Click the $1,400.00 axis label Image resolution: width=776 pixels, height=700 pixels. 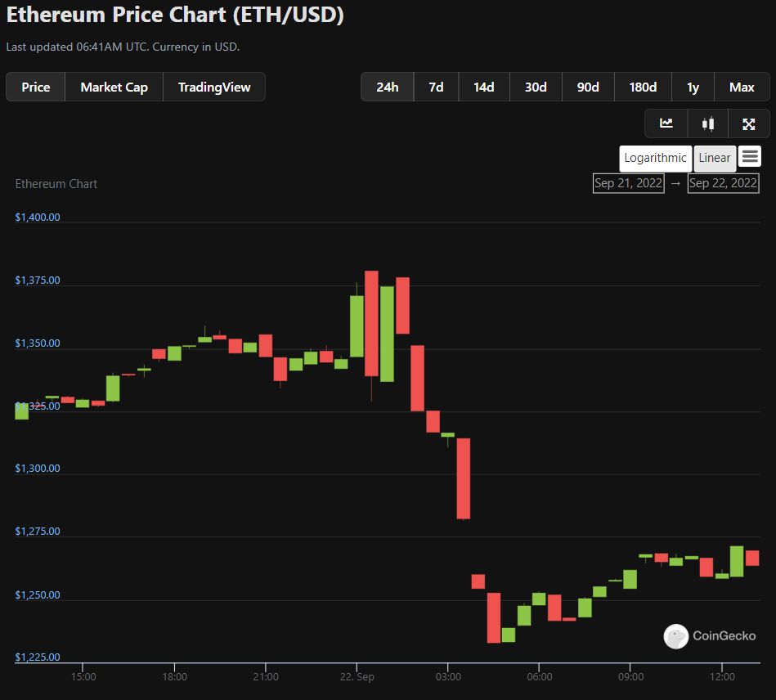(x=38, y=218)
